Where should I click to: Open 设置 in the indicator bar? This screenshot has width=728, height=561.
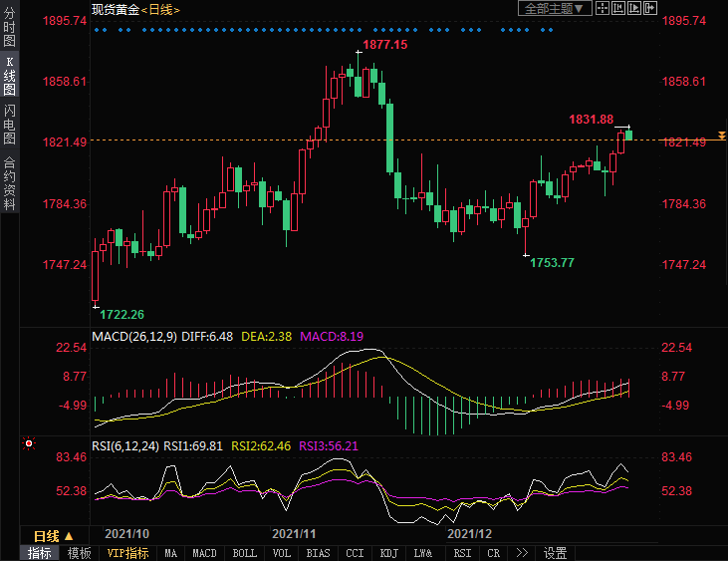pos(555,553)
